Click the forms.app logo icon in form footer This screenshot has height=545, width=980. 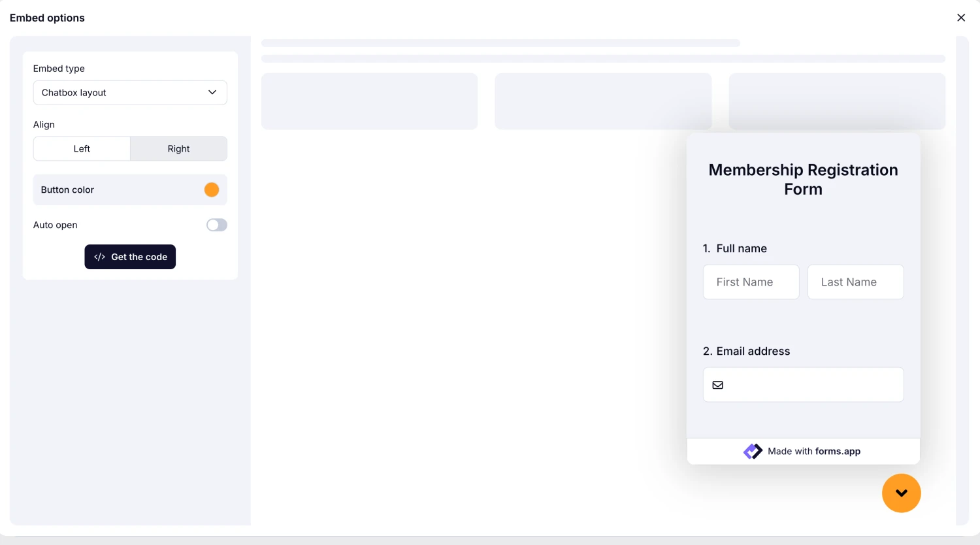[x=753, y=451]
